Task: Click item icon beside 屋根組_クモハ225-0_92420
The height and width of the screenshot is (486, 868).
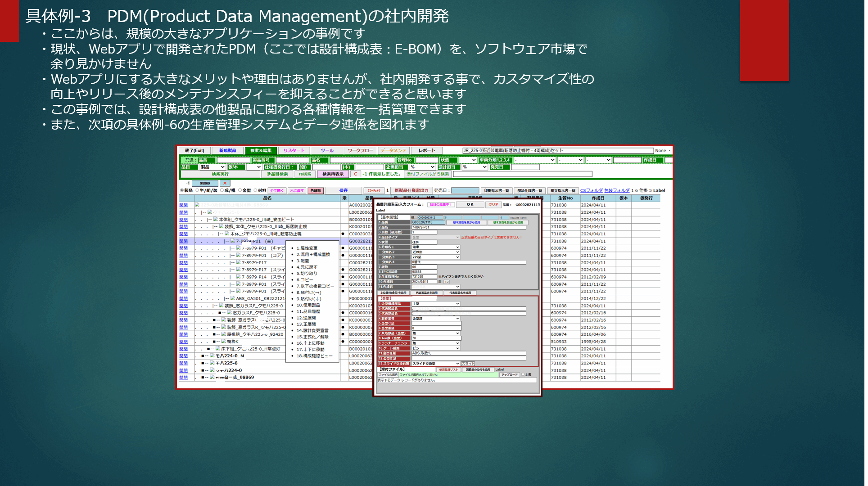Action: pos(224,334)
